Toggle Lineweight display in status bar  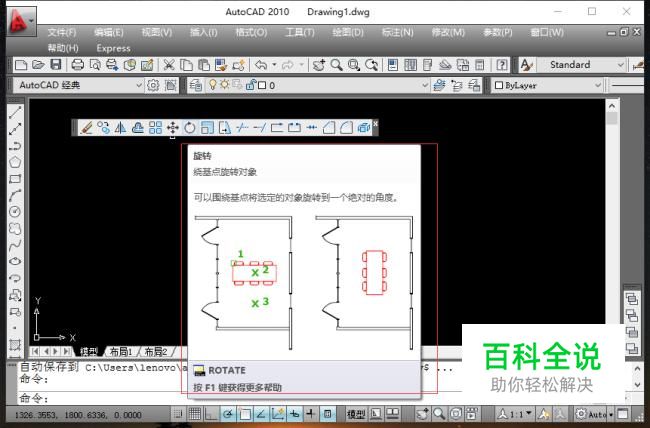coord(311,413)
